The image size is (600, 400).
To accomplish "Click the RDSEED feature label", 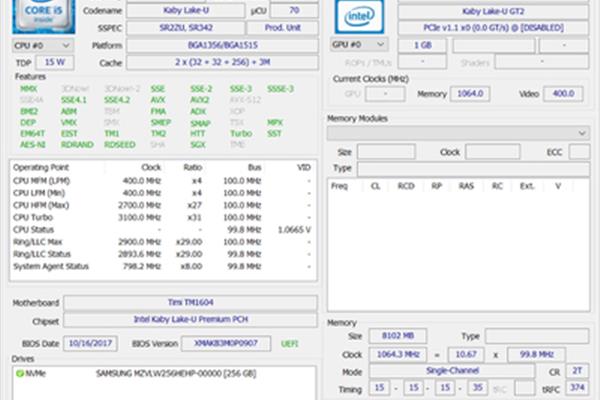I will point(120,145).
